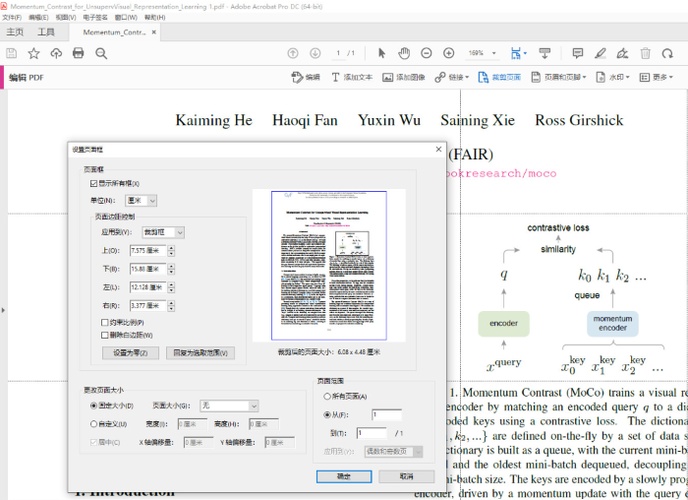The height and width of the screenshot is (500, 688).
Task: Open the 电子签名 e-sign menu
Action: [x=95, y=18]
